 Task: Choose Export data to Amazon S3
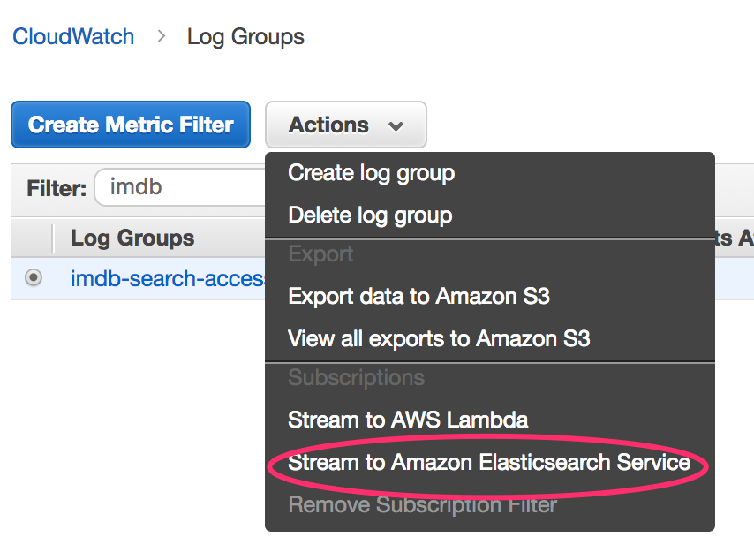click(418, 296)
